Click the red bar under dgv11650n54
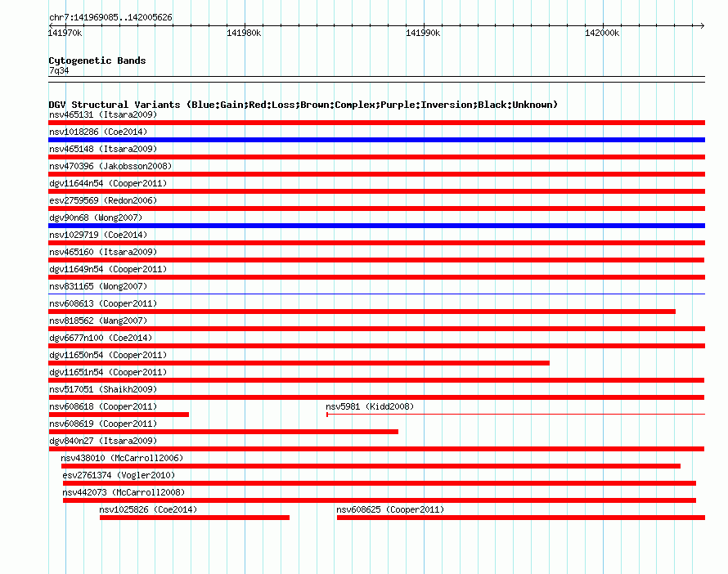The width and height of the screenshot is (728, 574). click(x=299, y=363)
